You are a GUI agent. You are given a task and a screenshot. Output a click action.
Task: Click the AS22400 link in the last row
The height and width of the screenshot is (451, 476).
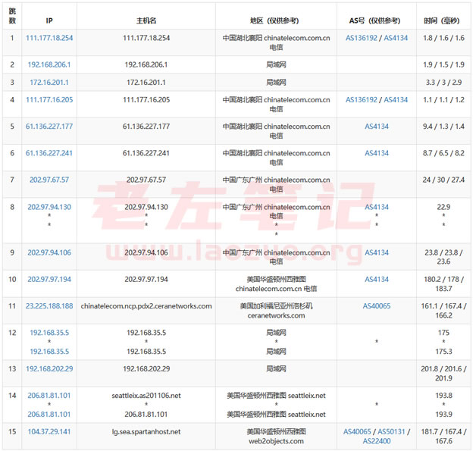tap(377, 441)
